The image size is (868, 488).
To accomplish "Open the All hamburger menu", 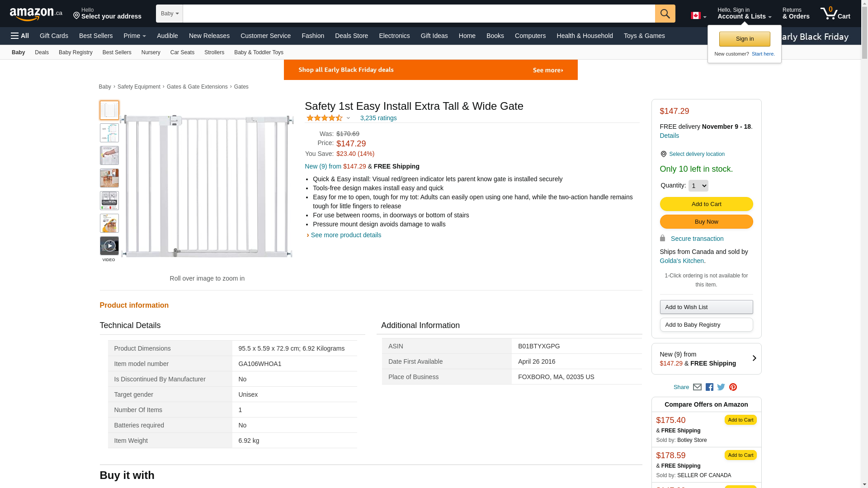I will point(20,36).
